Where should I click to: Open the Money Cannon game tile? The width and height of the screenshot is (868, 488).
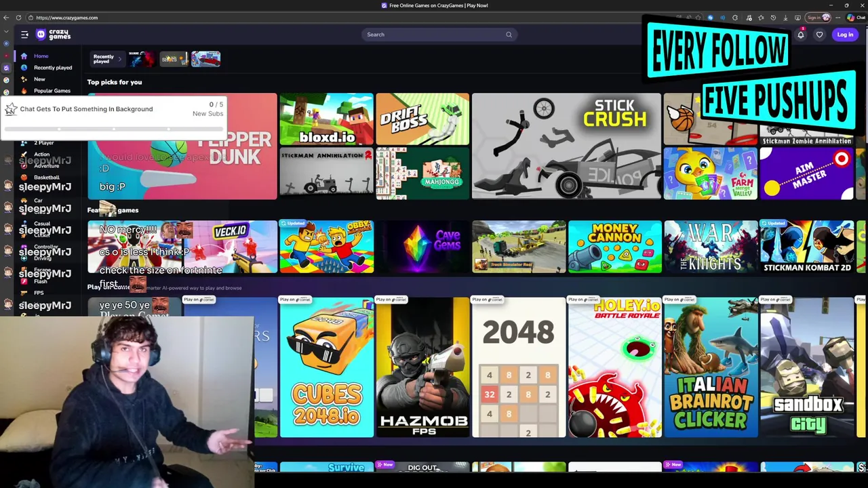pos(614,247)
